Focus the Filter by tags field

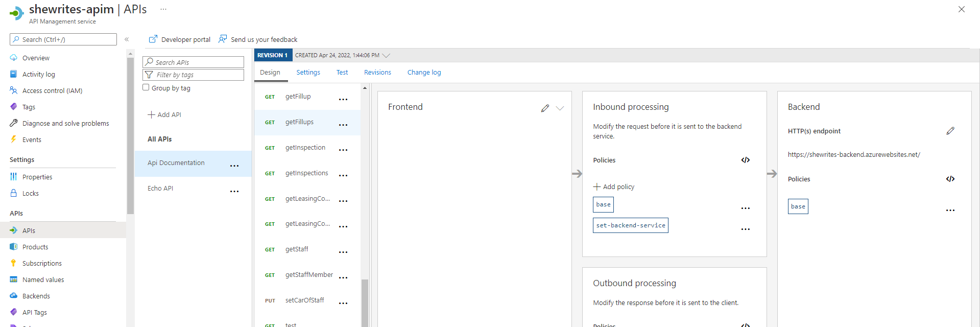point(193,75)
